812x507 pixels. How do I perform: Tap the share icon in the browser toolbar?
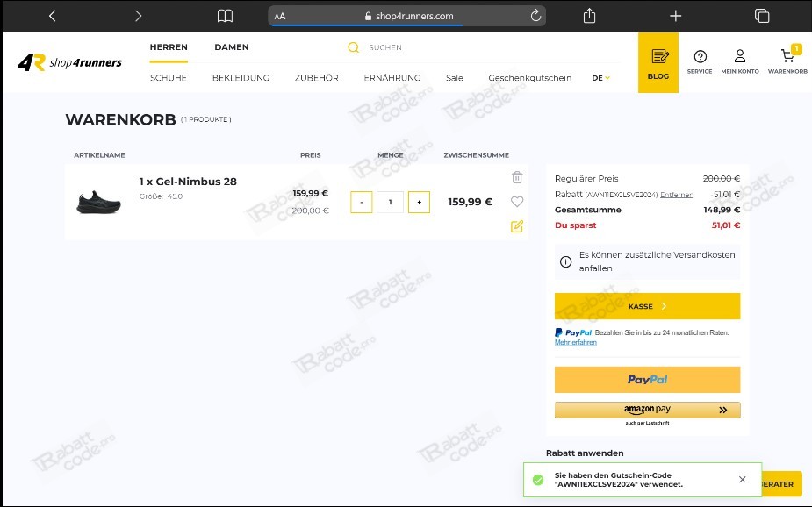point(589,16)
